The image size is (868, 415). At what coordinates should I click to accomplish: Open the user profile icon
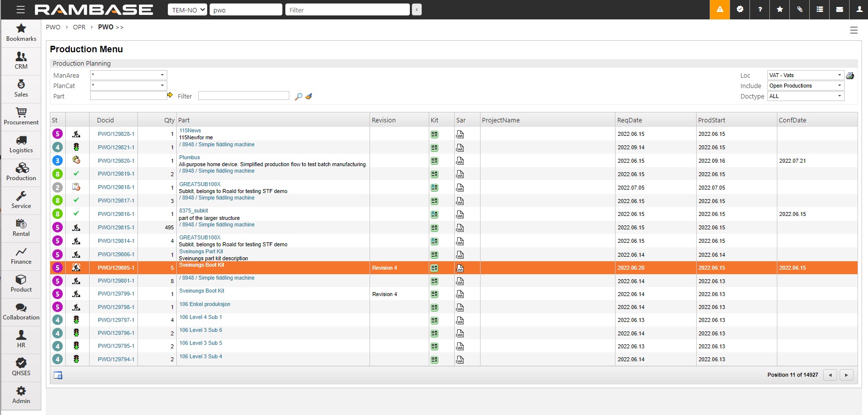(x=859, y=9)
